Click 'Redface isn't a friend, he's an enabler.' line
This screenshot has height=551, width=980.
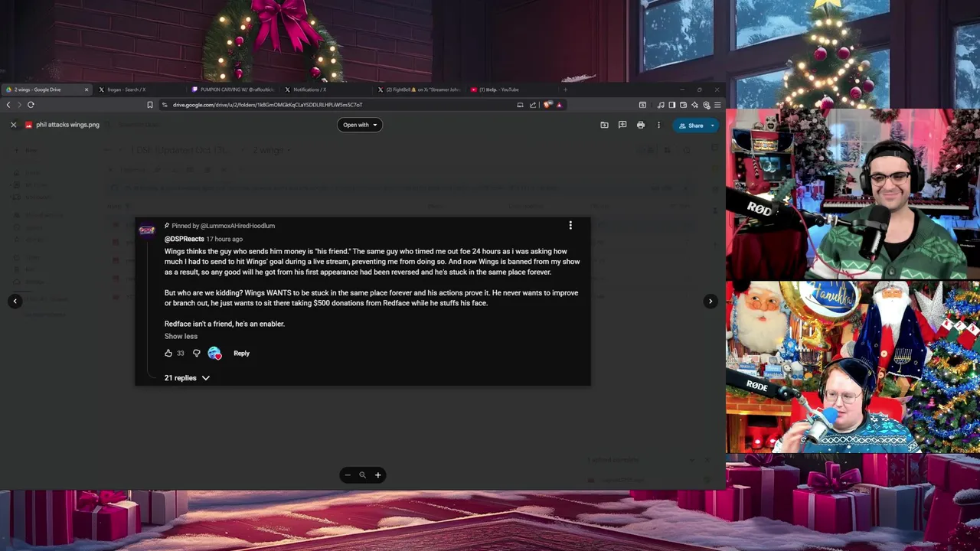[224, 324]
